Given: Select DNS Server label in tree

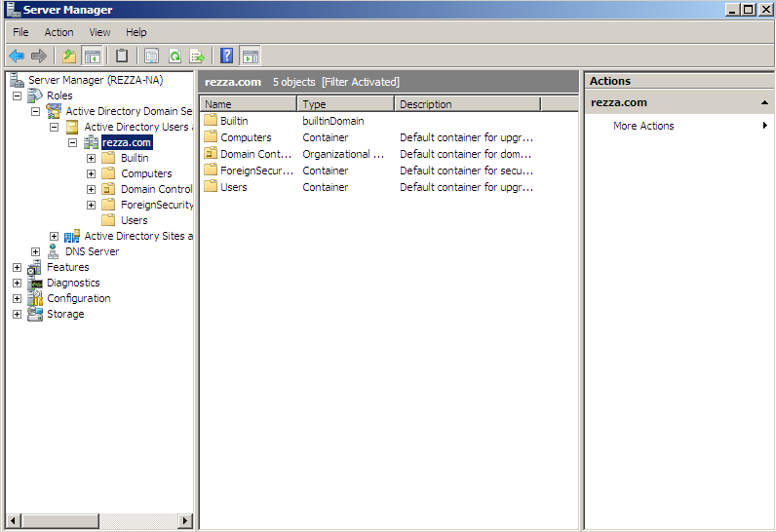Looking at the screenshot, I should [92, 251].
